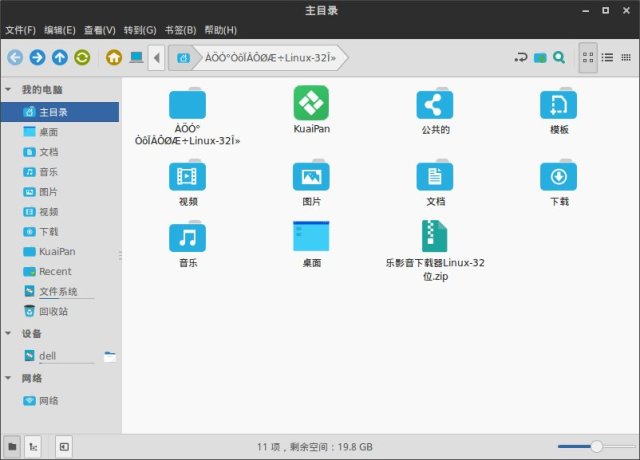Select 文档 in the sidebar
The image size is (640, 460).
[x=60, y=152]
